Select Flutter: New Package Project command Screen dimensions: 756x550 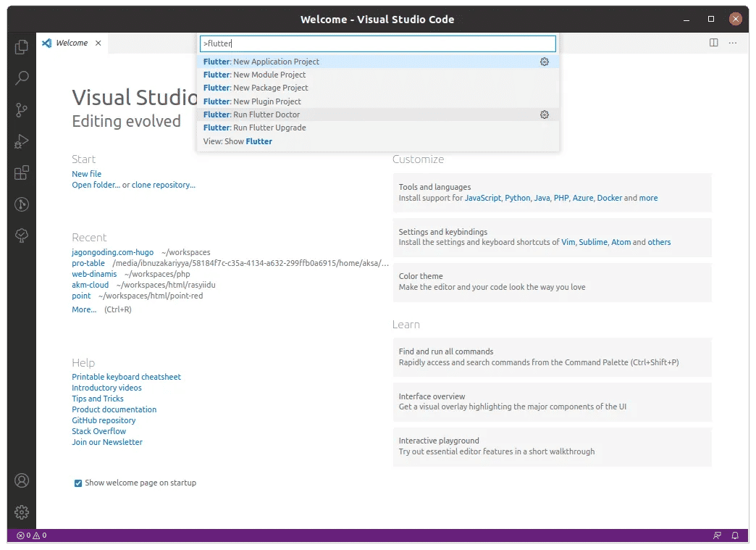click(377, 88)
